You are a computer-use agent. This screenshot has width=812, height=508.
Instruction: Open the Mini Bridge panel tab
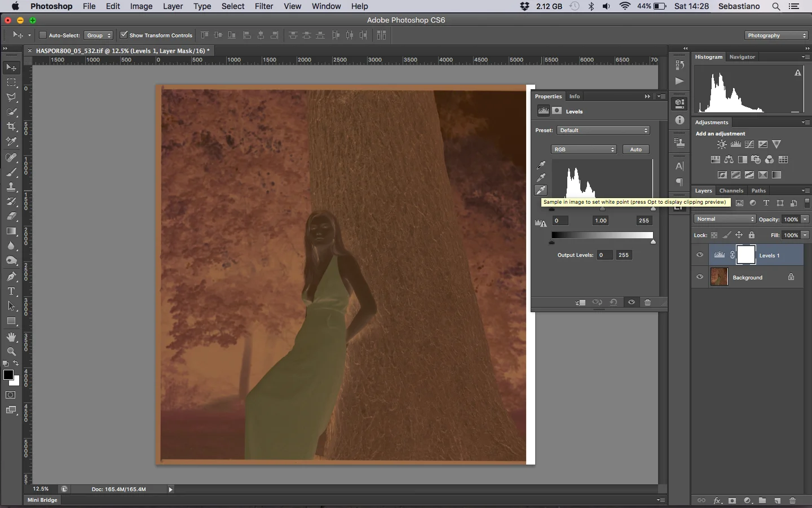(x=42, y=500)
